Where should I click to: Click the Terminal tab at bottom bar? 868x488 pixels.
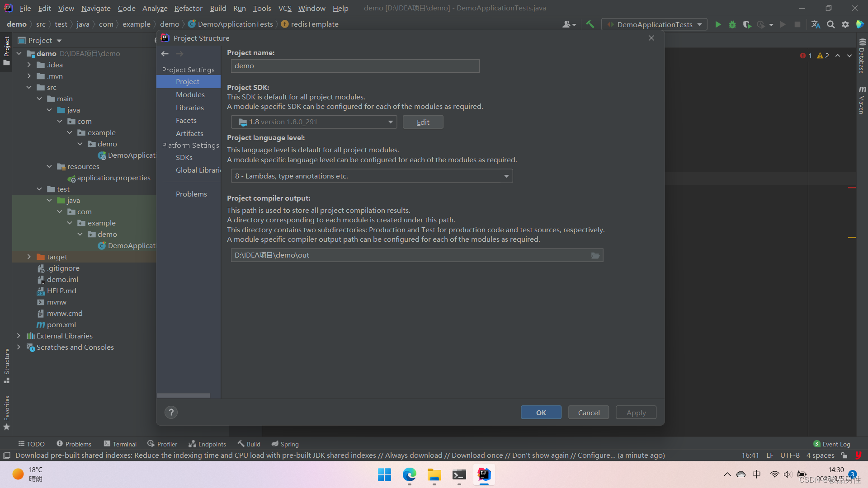[119, 444]
